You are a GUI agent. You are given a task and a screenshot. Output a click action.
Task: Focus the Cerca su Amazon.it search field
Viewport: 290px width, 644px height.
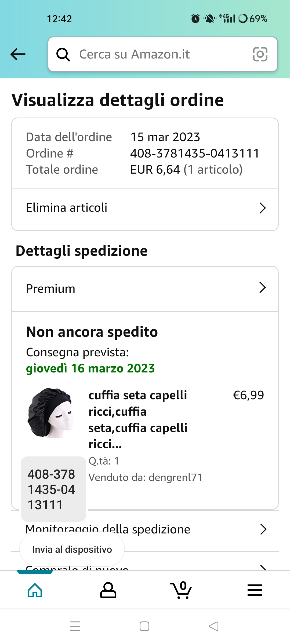click(161, 54)
